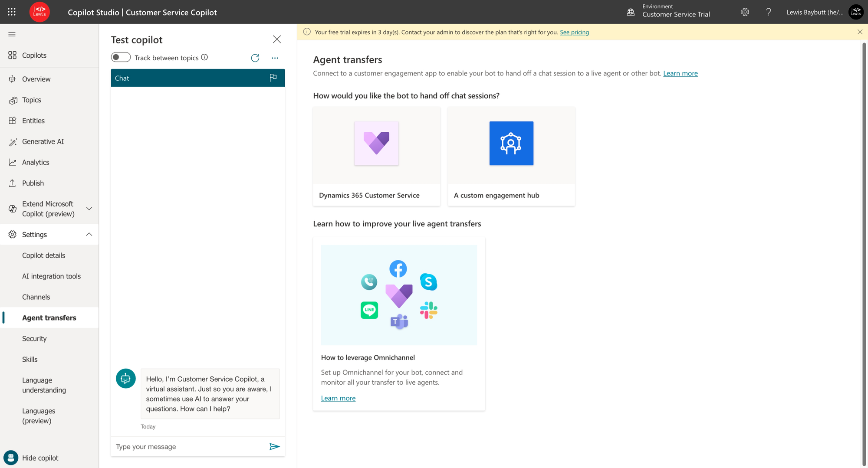This screenshot has height=468, width=868.
Task: Collapse the sidebar with hamburger icon
Action: click(x=12, y=34)
